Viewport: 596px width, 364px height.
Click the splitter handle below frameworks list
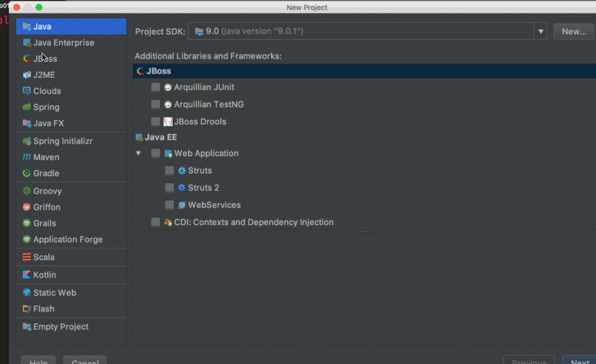365,232
